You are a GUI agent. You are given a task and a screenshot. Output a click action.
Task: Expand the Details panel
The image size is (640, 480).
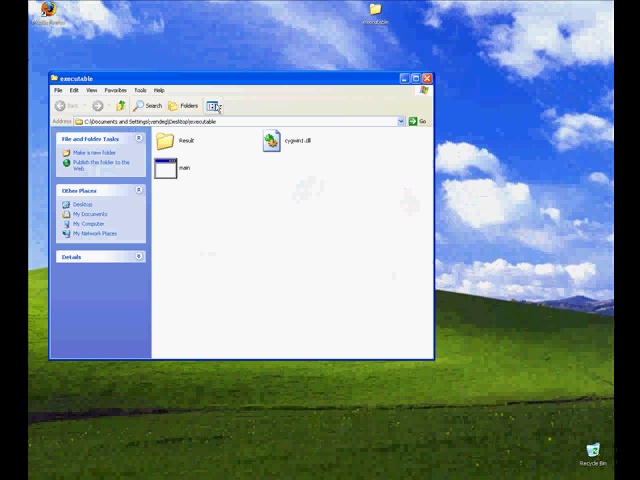pos(139,256)
